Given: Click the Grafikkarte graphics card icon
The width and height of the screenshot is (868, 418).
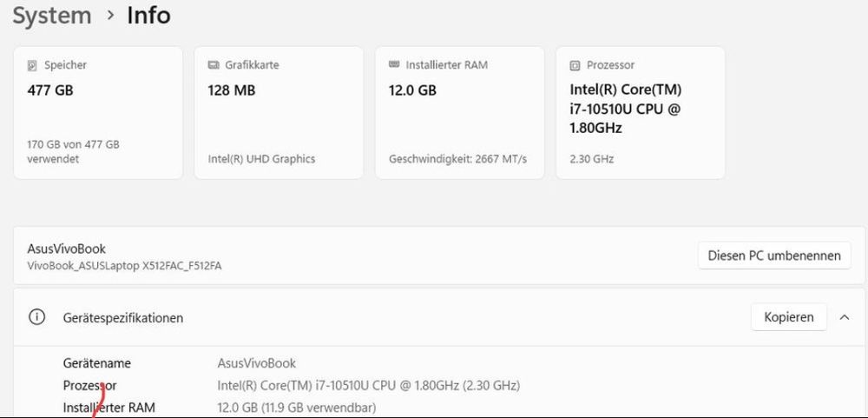Looking at the screenshot, I should [x=214, y=65].
